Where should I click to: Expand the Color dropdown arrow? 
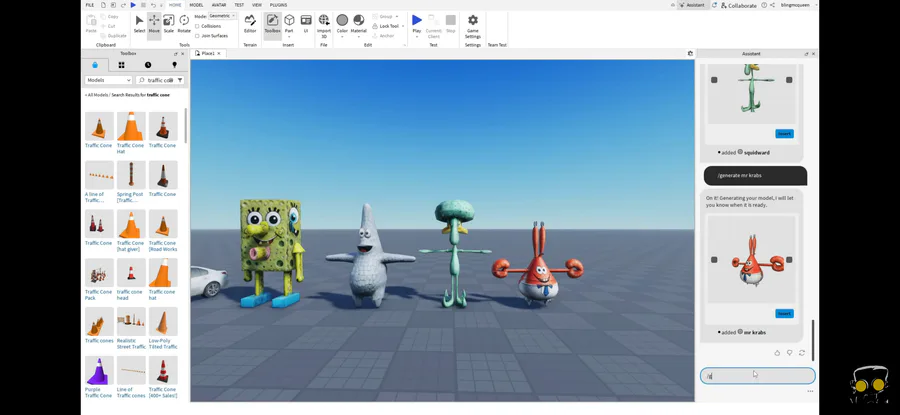pos(342,36)
